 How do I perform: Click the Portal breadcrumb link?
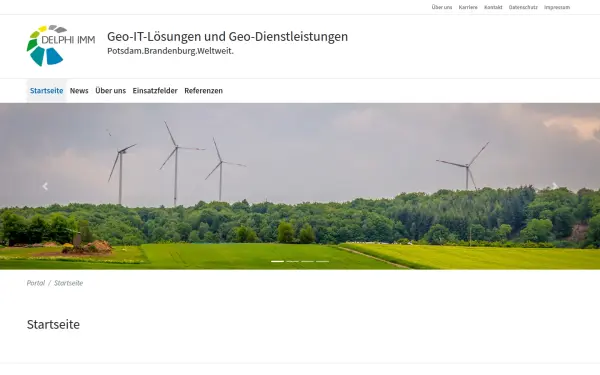(x=36, y=283)
